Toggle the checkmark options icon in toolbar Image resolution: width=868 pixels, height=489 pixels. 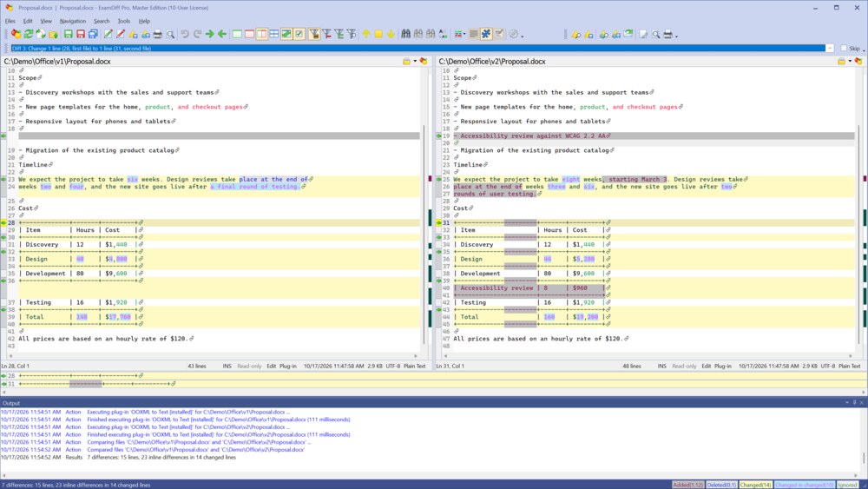coord(299,35)
